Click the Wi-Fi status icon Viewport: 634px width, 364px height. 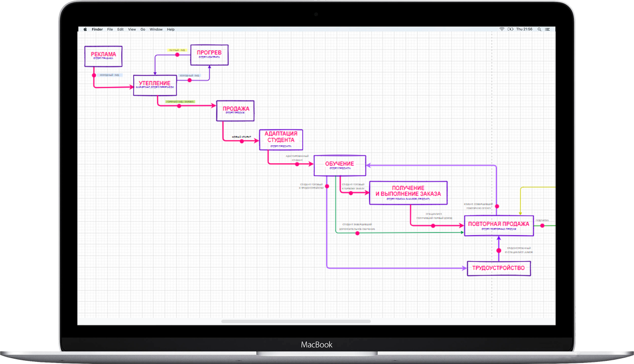pyautogui.click(x=501, y=30)
